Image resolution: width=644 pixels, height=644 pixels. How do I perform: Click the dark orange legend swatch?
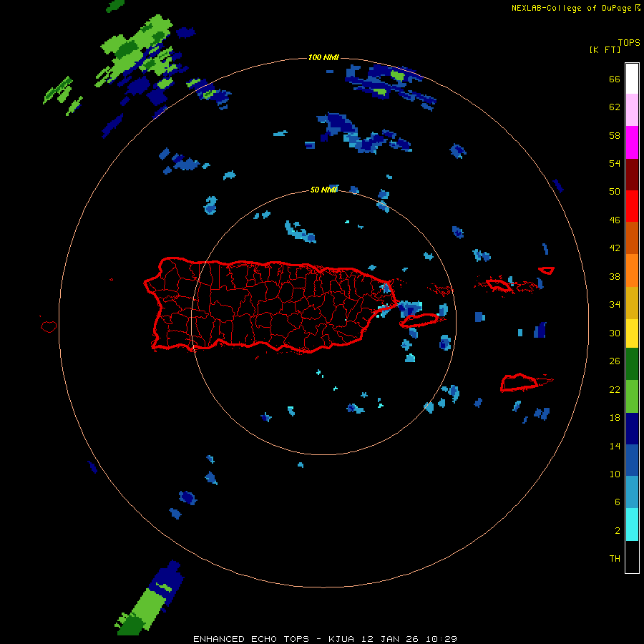632,238
